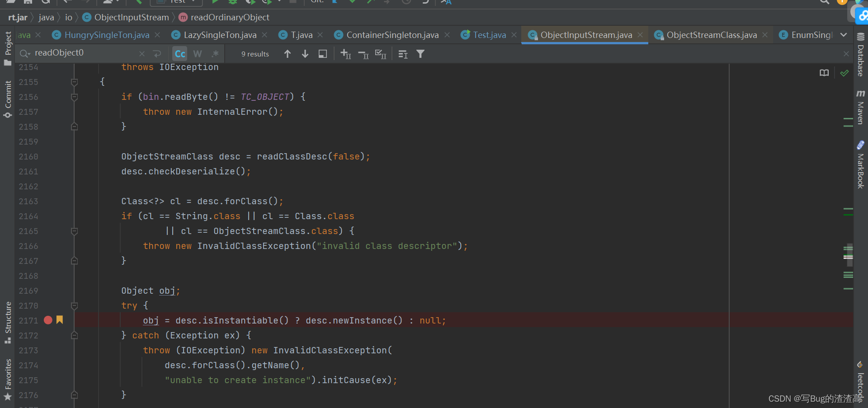Collapse the catch block at line 2172
The width and height of the screenshot is (868, 408).
[74, 335]
